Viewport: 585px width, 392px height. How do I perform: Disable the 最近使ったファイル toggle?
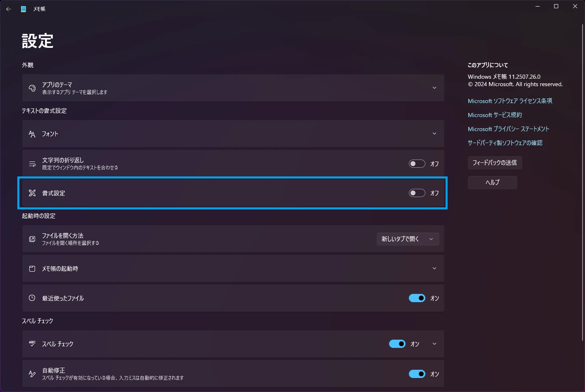point(417,298)
